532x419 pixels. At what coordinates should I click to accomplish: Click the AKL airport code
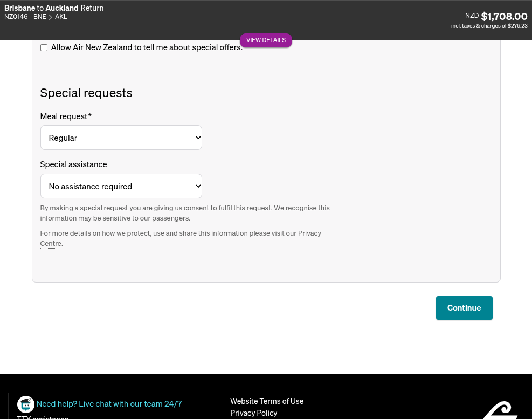tap(61, 17)
